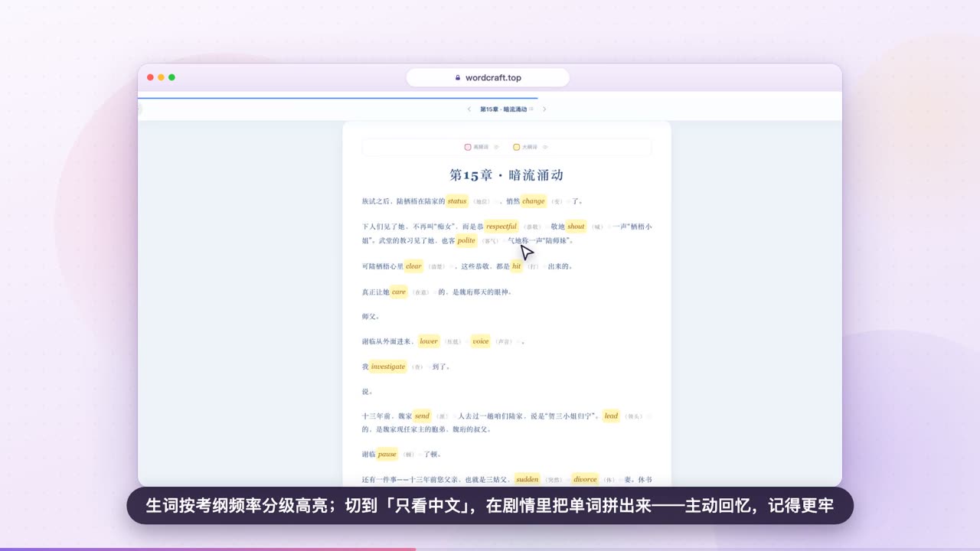The image size is (980, 551).
Task: Click the highlighted word "send"
Action: (x=422, y=416)
